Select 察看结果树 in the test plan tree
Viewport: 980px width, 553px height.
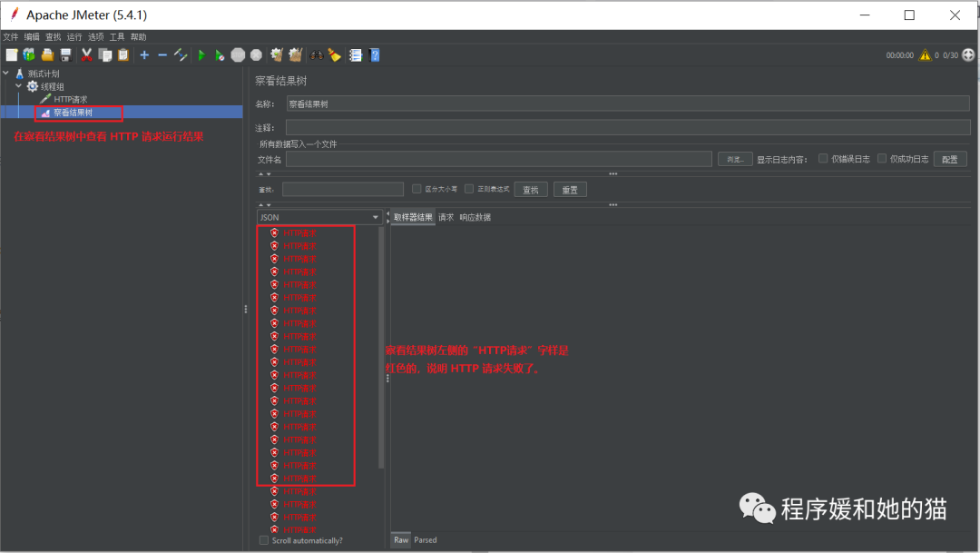pos(73,113)
